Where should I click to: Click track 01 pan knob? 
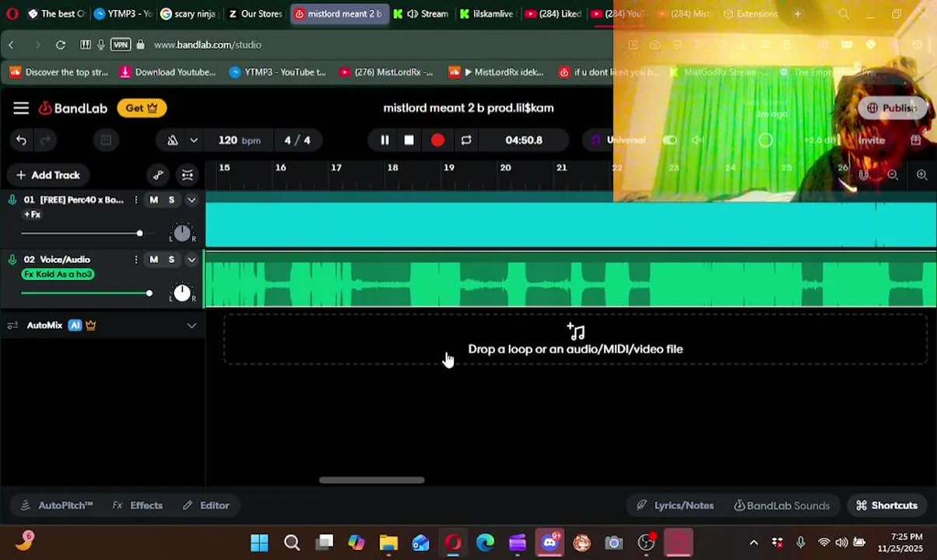point(181,233)
